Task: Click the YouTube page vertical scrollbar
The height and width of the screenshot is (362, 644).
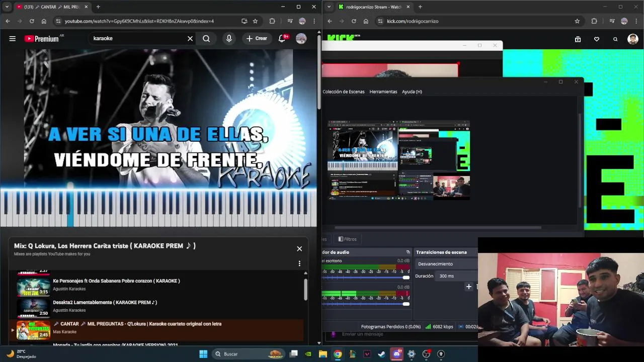Action: (319, 72)
